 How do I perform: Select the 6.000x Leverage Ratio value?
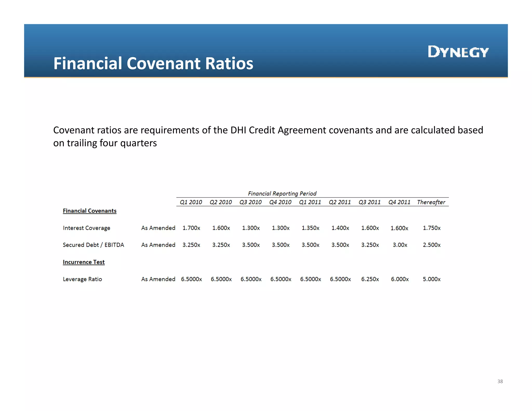[400, 279]
